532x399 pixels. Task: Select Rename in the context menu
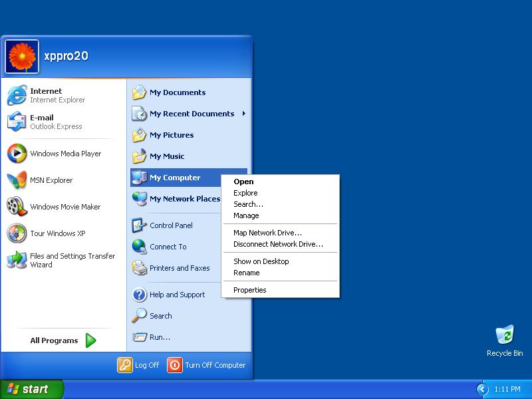[x=280, y=273]
